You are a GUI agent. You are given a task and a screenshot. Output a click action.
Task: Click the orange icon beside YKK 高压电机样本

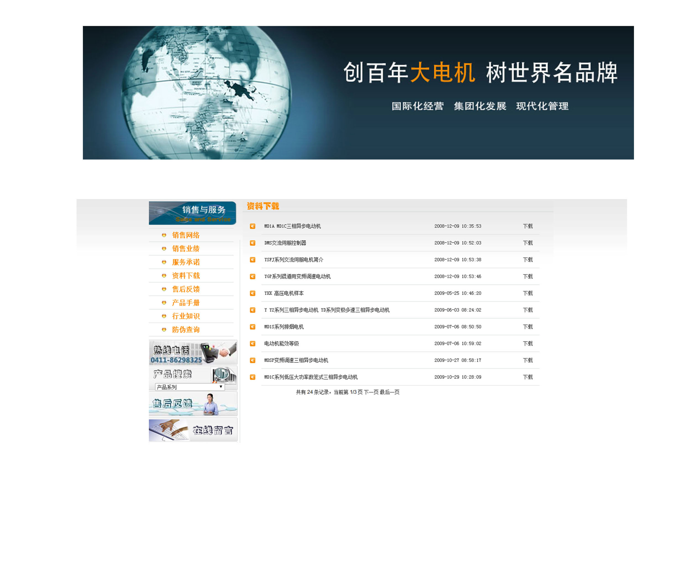[x=252, y=293]
